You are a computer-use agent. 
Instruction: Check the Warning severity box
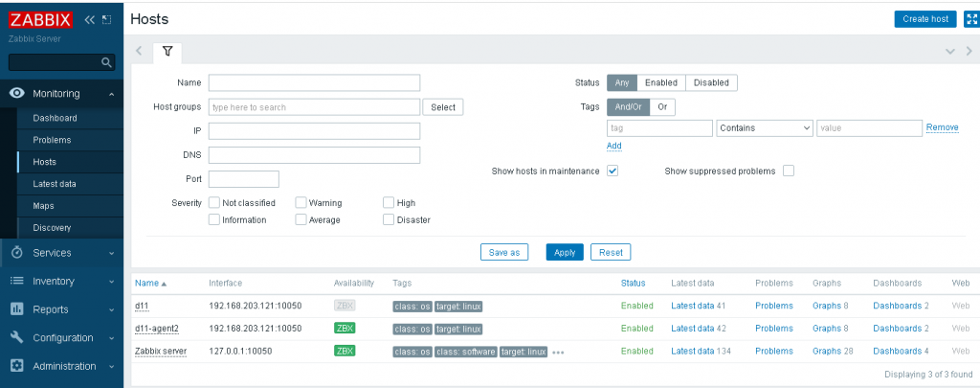click(x=301, y=203)
